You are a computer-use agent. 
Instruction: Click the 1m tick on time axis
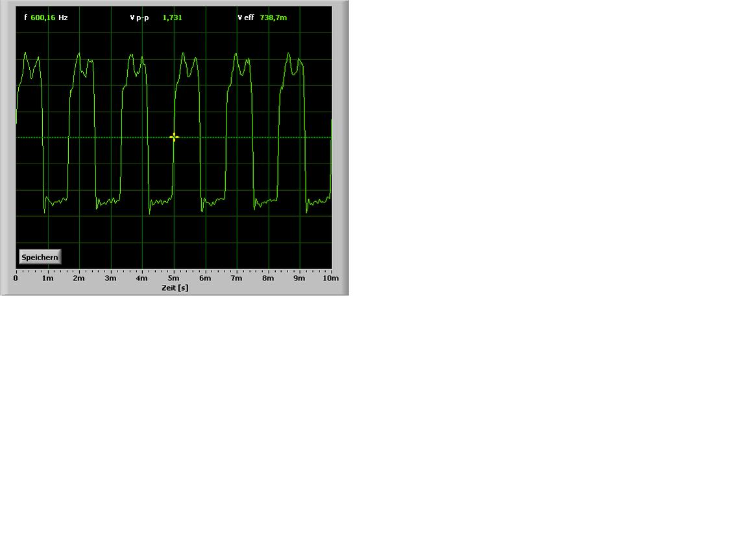coord(47,278)
